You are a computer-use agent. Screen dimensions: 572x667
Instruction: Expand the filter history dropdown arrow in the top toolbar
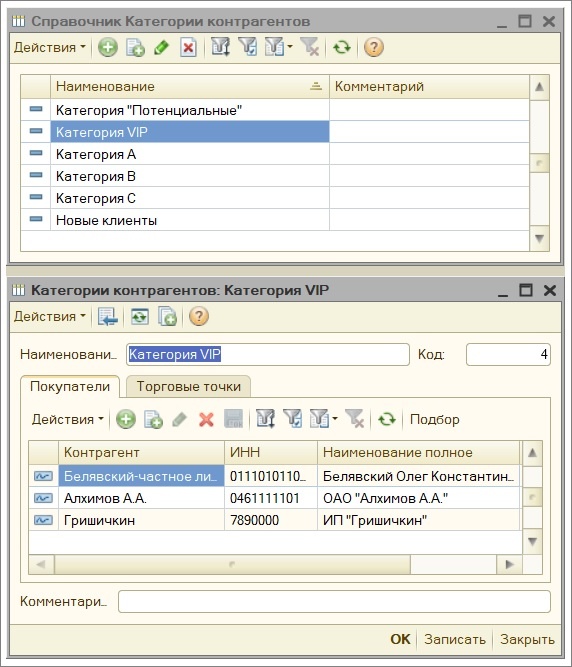point(290,47)
